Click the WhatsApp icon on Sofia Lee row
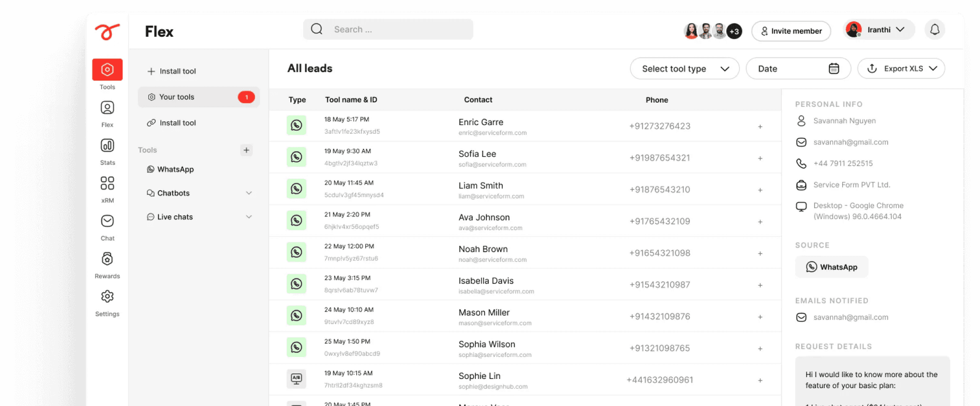 [x=296, y=157]
